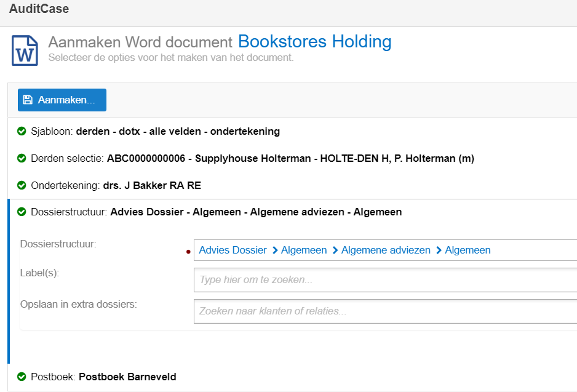Click the save icon in Aanmaken button
Screen dimensions: 577x392
click(x=28, y=100)
